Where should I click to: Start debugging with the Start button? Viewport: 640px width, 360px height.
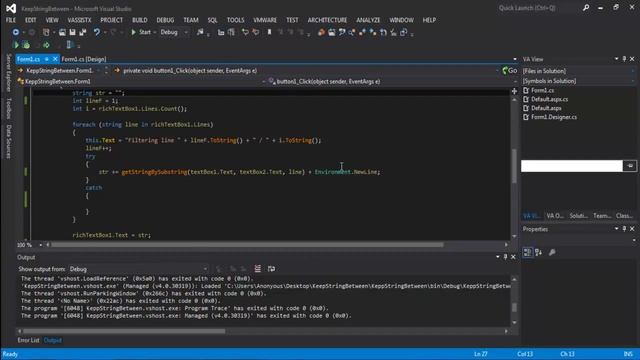coord(141,32)
